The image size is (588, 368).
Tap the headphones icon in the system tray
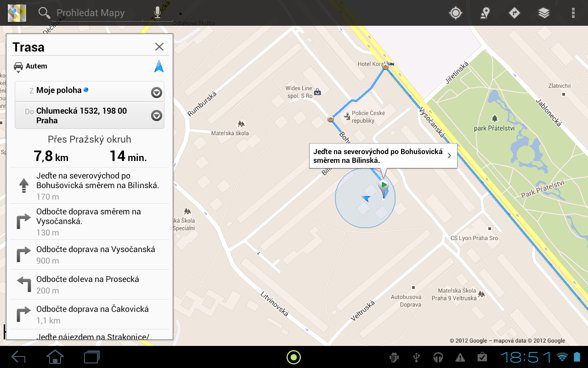click(x=438, y=356)
